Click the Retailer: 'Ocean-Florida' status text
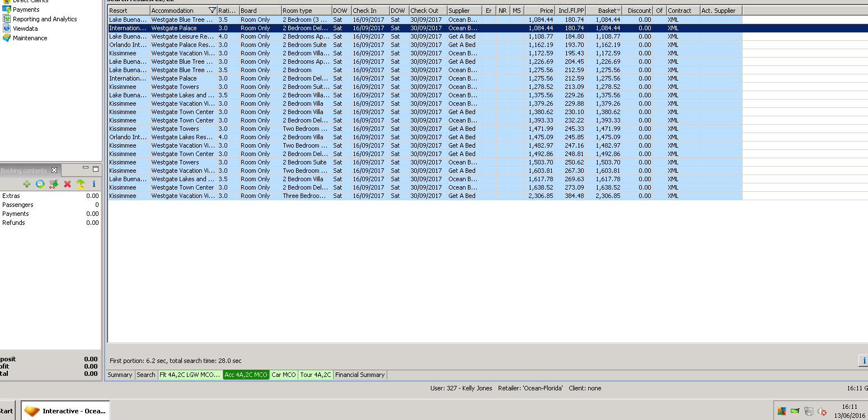 530,388
